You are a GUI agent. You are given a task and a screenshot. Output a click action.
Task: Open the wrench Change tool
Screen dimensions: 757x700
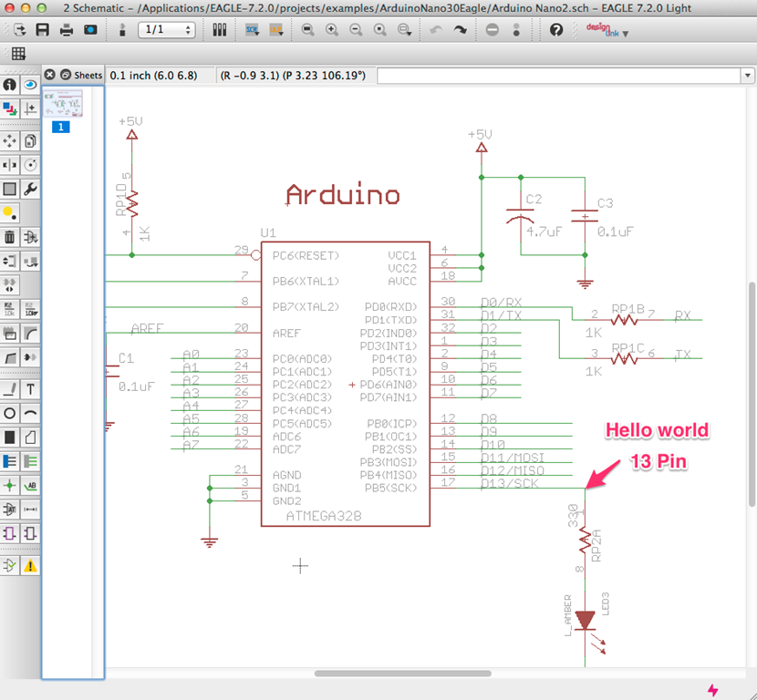31,189
